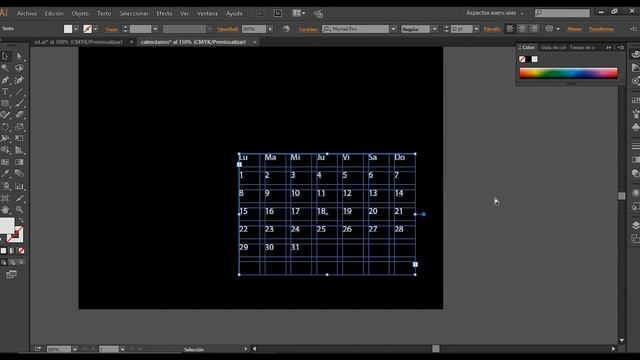Open the Myriad Pro font family dropdown
The width and height of the screenshot is (640, 360).
[x=393, y=29]
